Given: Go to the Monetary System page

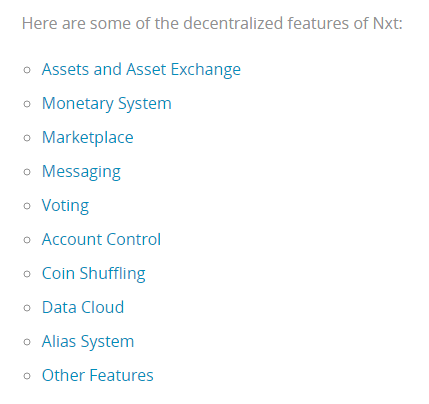Looking at the screenshot, I should (x=106, y=104).
